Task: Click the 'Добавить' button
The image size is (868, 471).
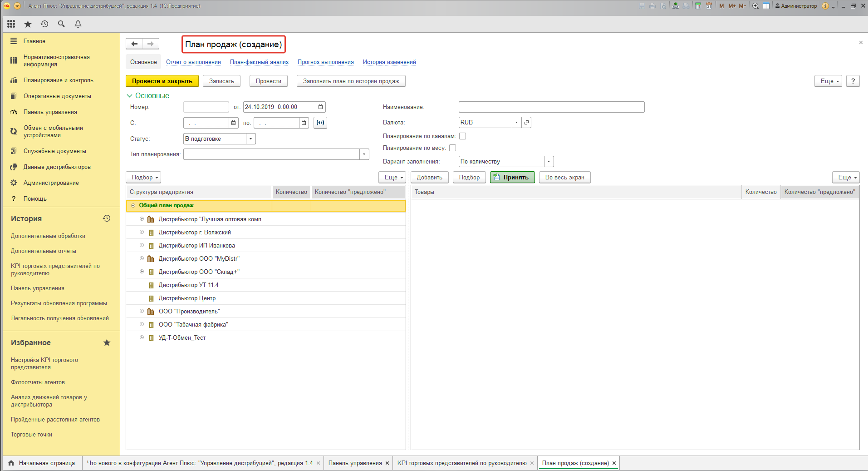Action: click(x=429, y=178)
